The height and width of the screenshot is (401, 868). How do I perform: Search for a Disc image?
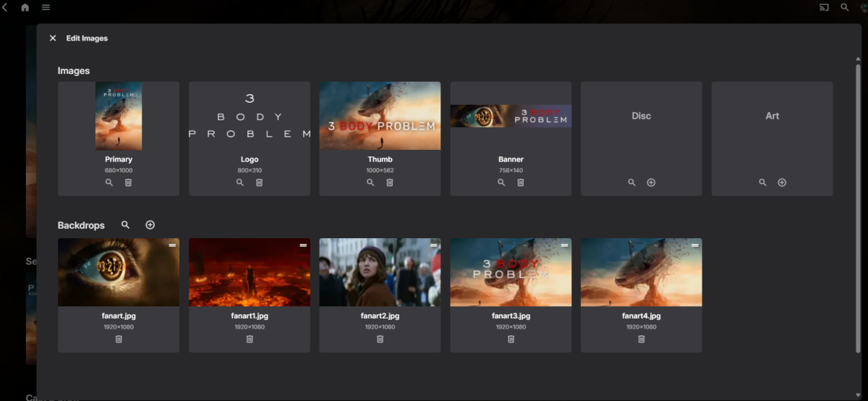(x=632, y=182)
